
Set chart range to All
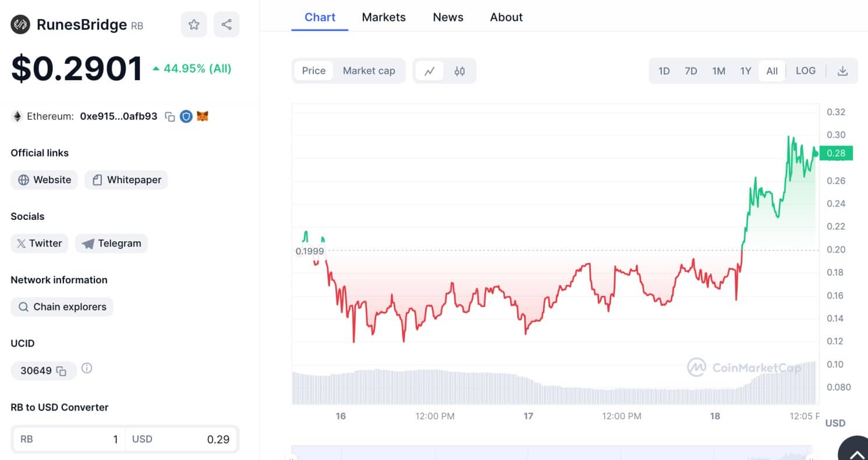772,71
